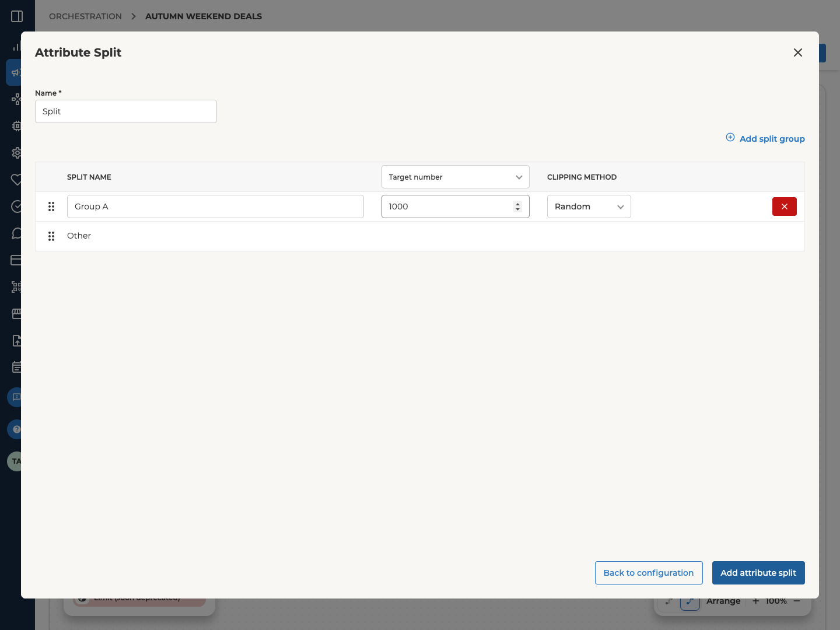
Task: Open the gear settings sidebar icon
Action: pyautogui.click(x=16, y=153)
